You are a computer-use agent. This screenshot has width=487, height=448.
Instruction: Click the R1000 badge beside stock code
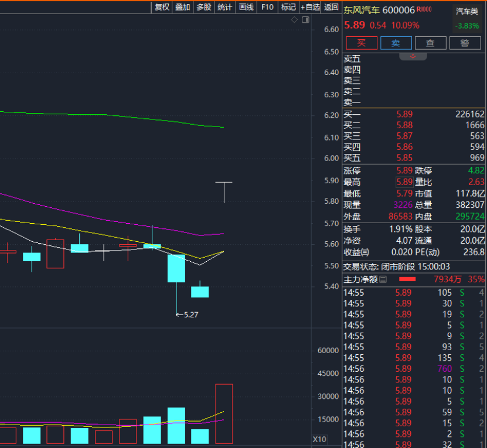pos(424,9)
